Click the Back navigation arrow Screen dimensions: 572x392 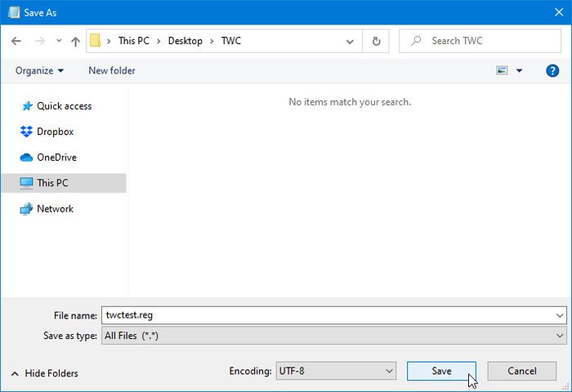[x=16, y=41]
